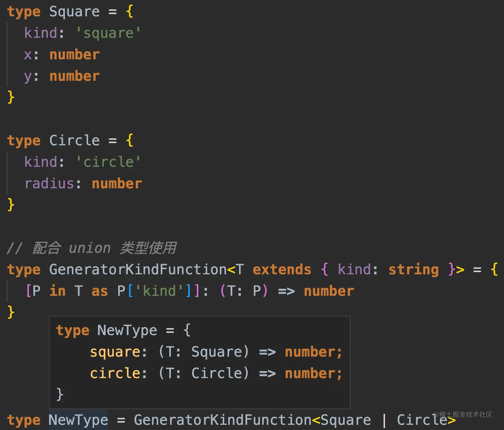Click the 'number' type after radius
This screenshot has height=430, width=504.
117,183
